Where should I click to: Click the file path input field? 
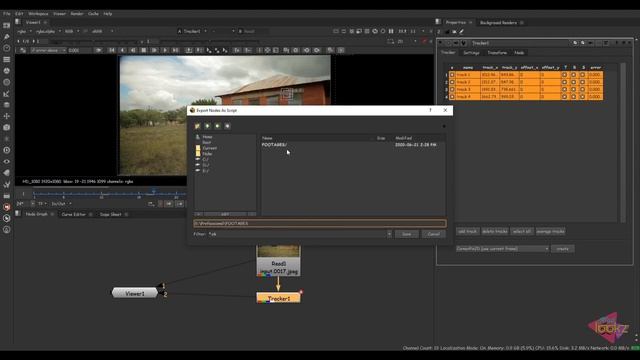tap(320, 223)
